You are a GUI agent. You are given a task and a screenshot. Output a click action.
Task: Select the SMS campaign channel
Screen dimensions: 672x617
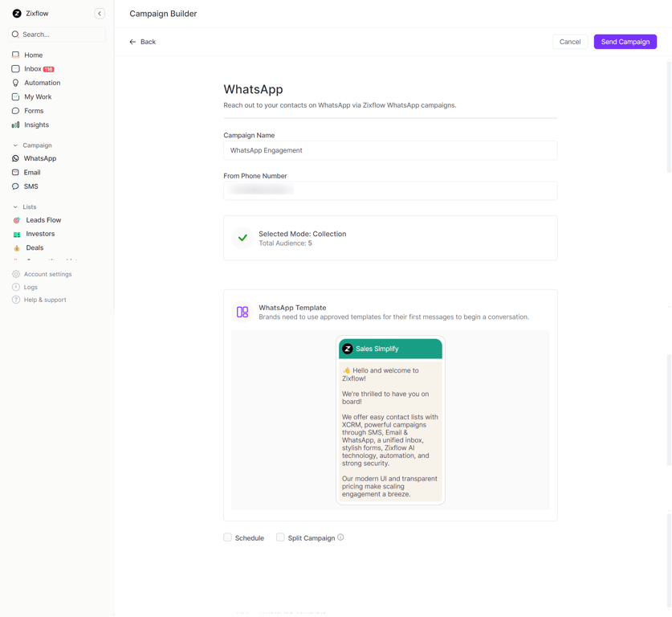click(x=31, y=186)
